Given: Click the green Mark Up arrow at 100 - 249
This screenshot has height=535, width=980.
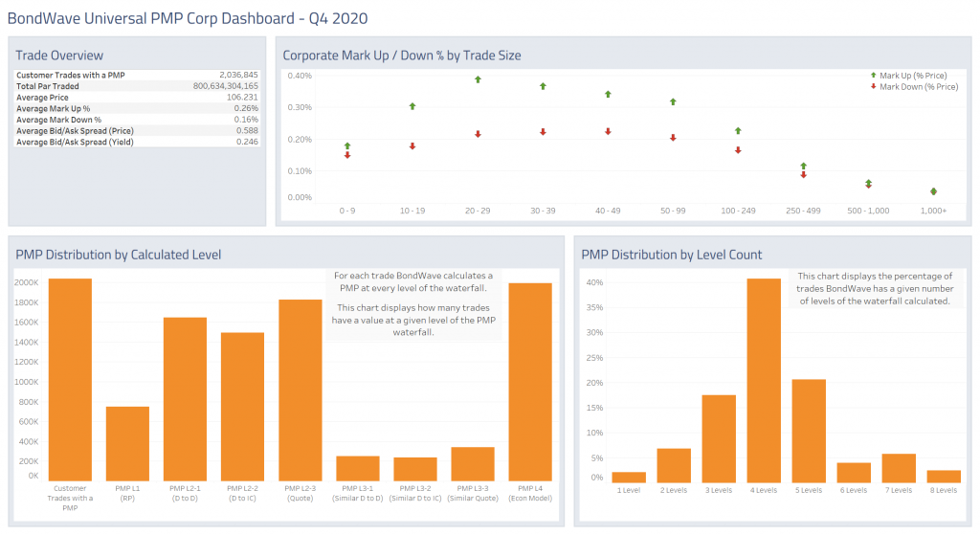Looking at the screenshot, I should coord(738,130).
